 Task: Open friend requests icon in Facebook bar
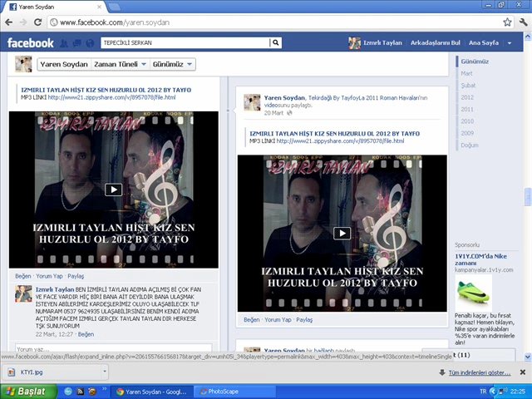pos(64,43)
